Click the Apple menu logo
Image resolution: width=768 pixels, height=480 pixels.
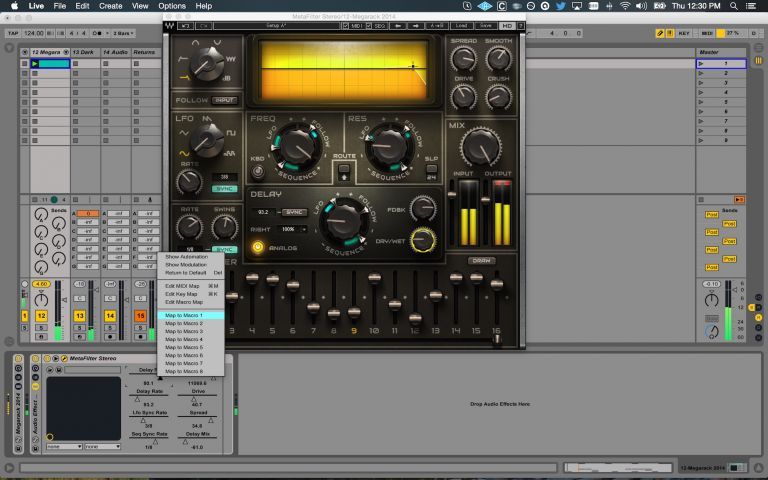pos(14,6)
